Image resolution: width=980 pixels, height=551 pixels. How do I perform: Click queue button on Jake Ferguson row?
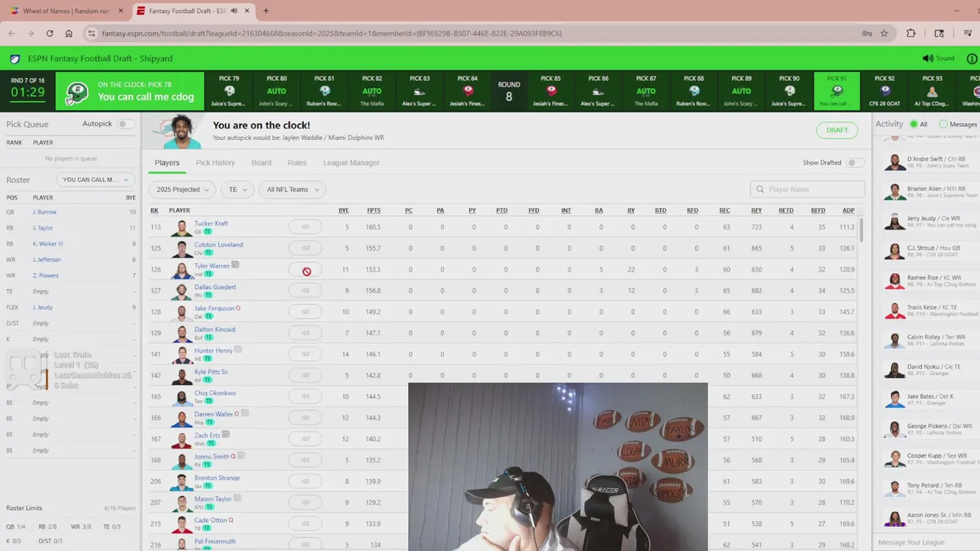click(305, 311)
